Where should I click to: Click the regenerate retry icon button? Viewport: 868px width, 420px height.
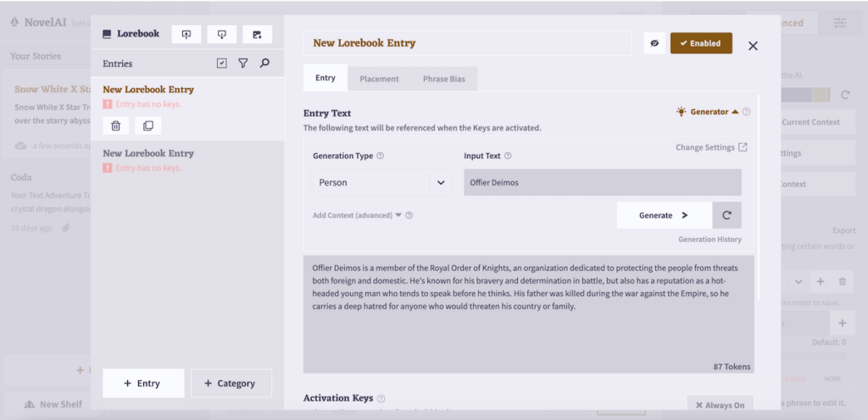coord(726,216)
